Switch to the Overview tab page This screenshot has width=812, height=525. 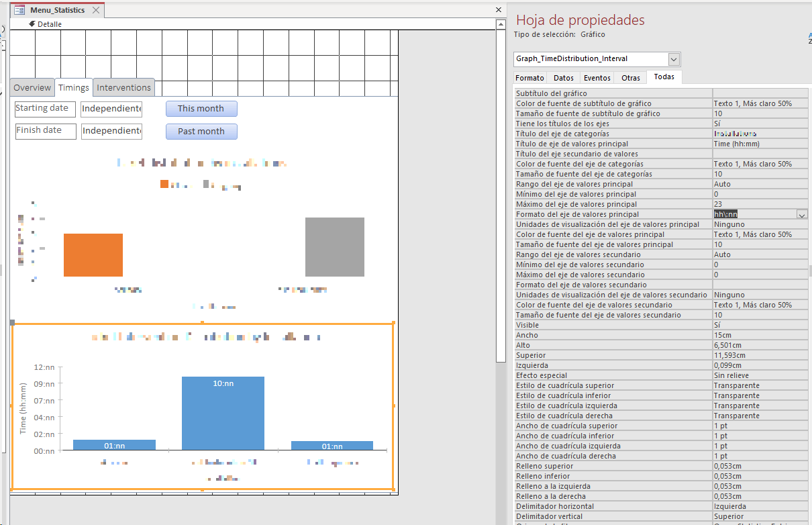32,88
